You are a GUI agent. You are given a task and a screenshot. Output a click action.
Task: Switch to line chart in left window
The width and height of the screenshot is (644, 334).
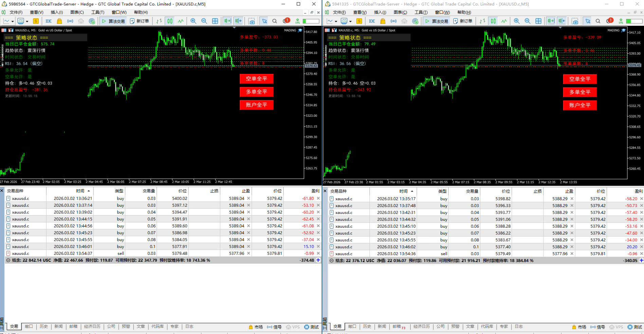coord(180,21)
